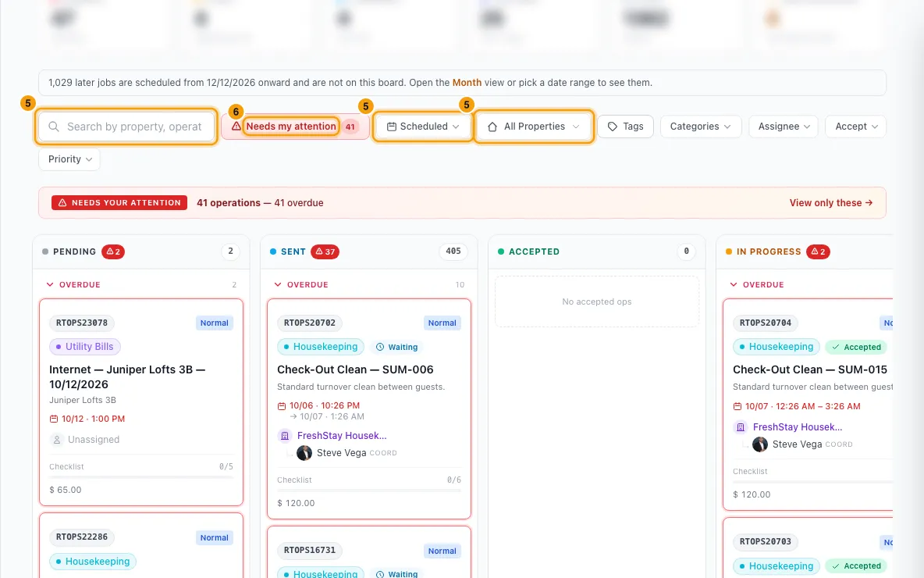Image resolution: width=924 pixels, height=578 pixels.
Task: Click Accepted badge on RTOPS20703 card
Action: pos(856,566)
